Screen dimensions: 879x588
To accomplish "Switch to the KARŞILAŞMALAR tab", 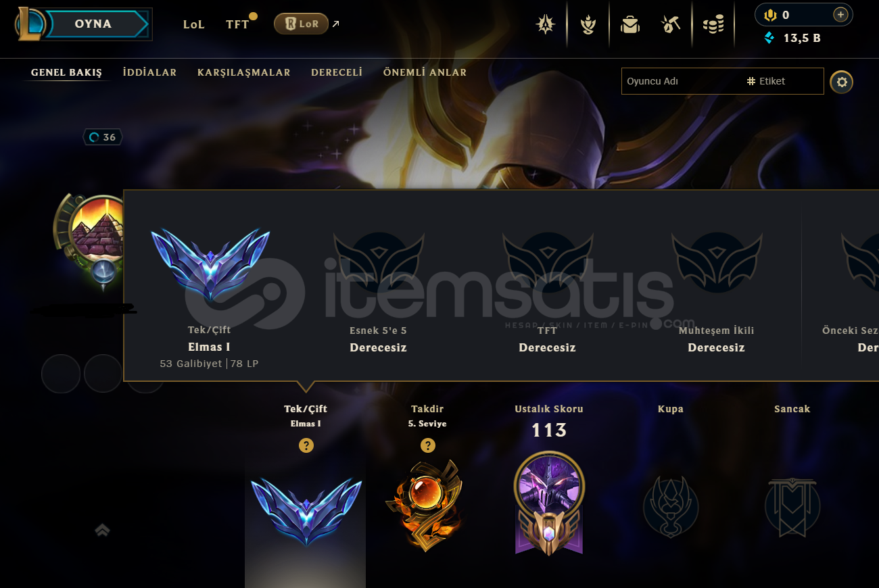I will click(244, 72).
